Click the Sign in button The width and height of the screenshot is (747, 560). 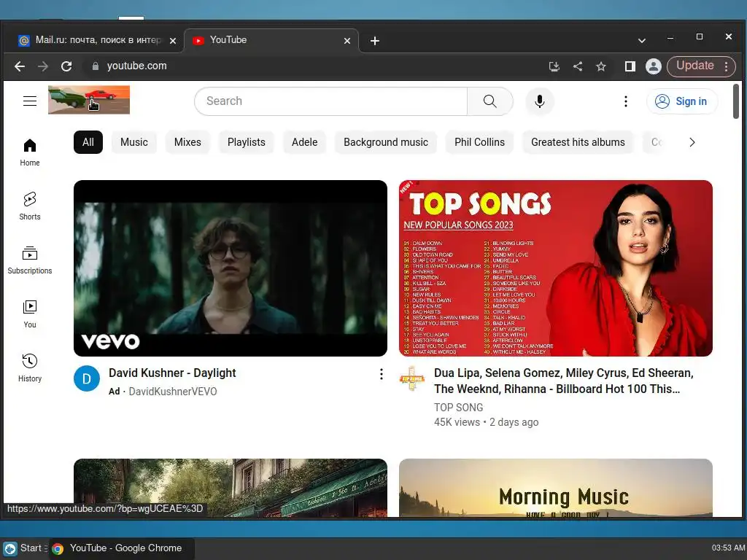pos(682,101)
